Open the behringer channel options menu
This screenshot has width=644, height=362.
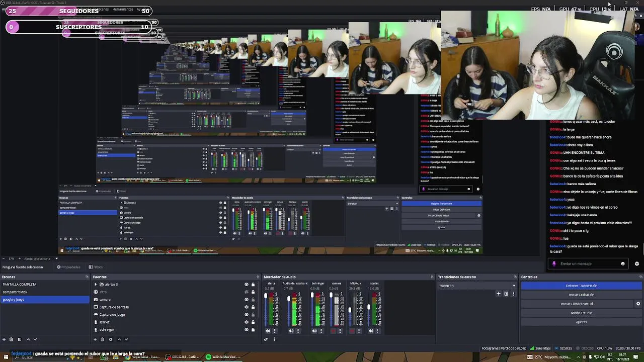(321, 331)
